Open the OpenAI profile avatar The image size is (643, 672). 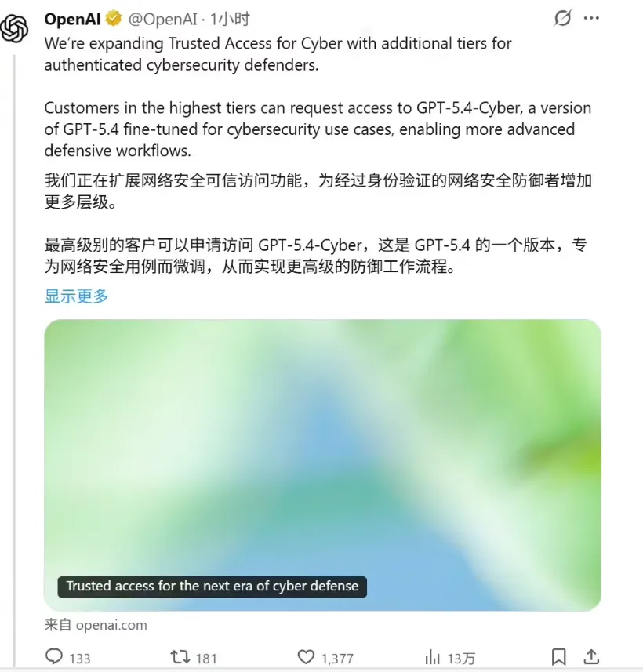pyautogui.click(x=14, y=29)
